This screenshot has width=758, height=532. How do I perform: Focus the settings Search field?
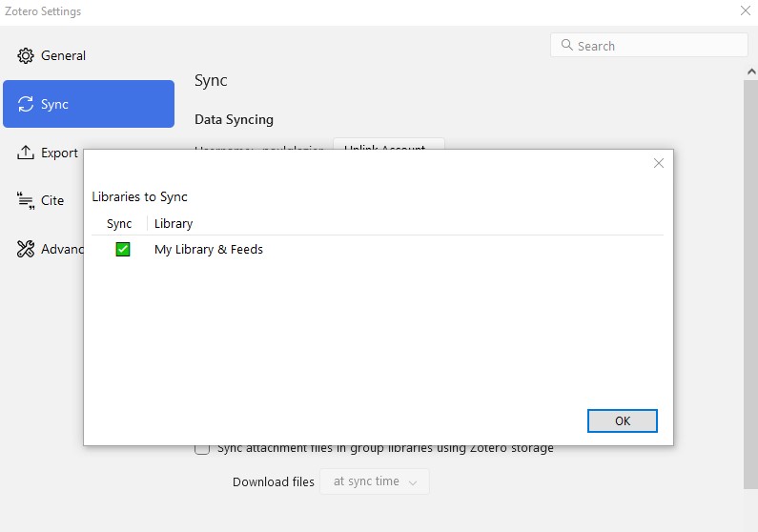pyautogui.click(x=648, y=45)
